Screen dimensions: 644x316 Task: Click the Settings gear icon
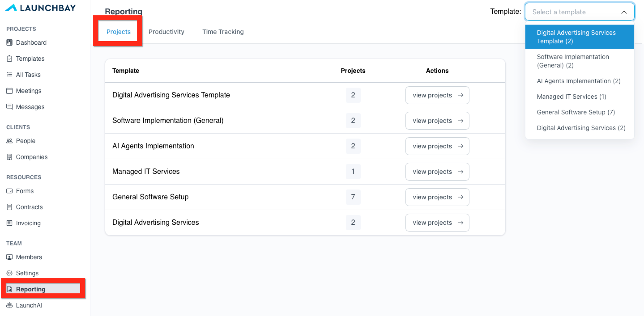pyautogui.click(x=9, y=273)
